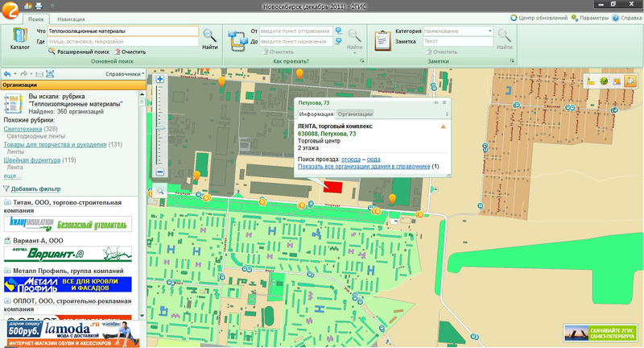Click the map zoom slider handle

(x=159, y=129)
